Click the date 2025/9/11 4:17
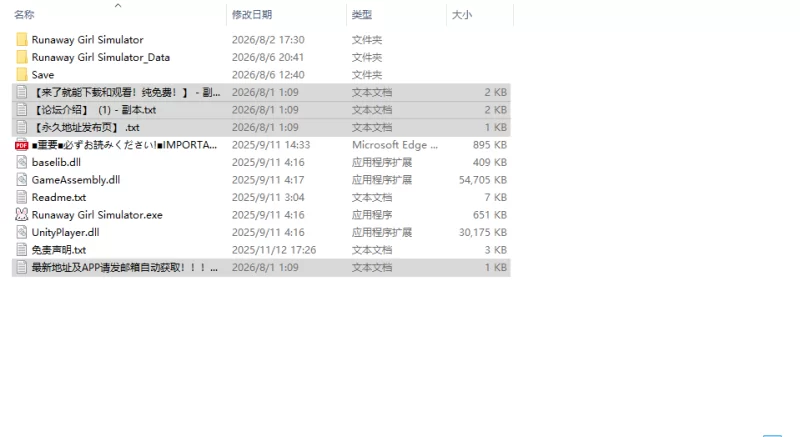800x437 pixels. click(x=268, y=180)
